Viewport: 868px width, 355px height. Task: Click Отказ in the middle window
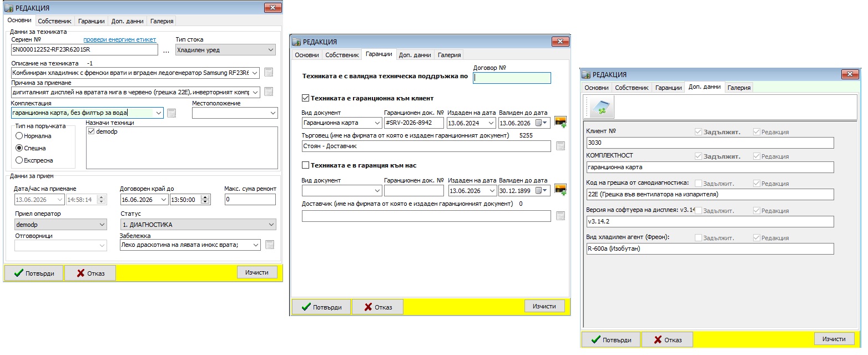(377, 307)
